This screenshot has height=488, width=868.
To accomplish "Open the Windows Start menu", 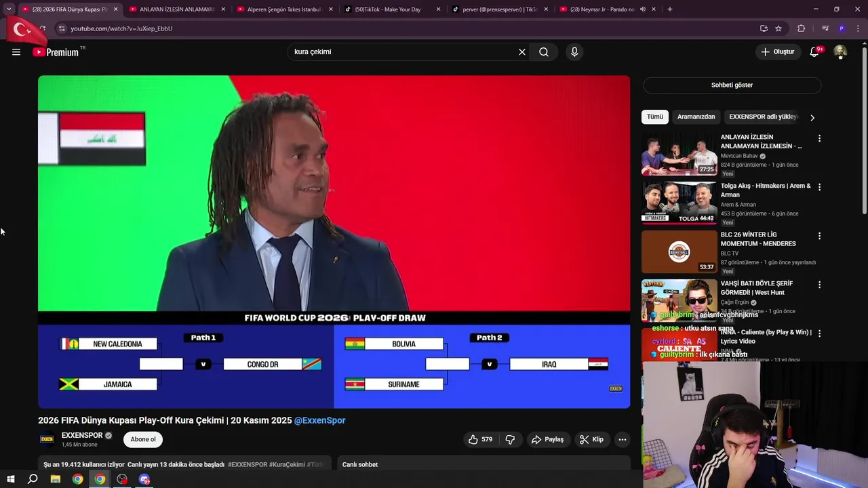I will click(10, 479).
